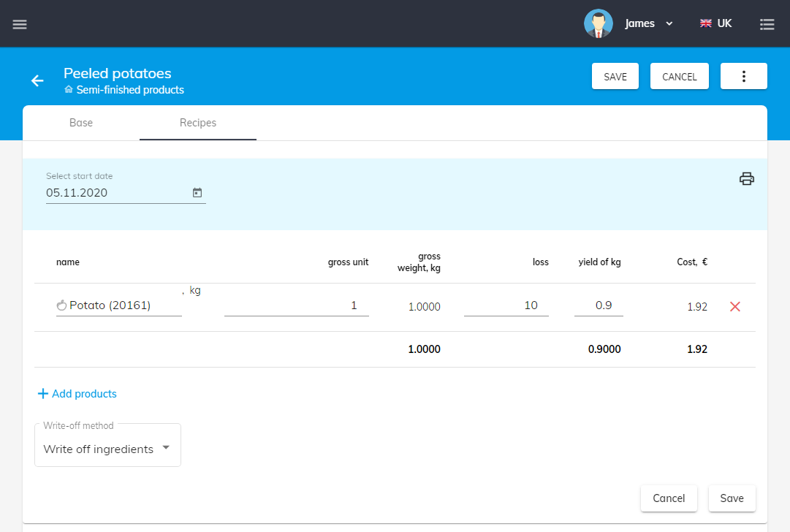This screenshot has height=532, width=790.
Task: Print the recipe using printer icon
Action: click(746, 179)
